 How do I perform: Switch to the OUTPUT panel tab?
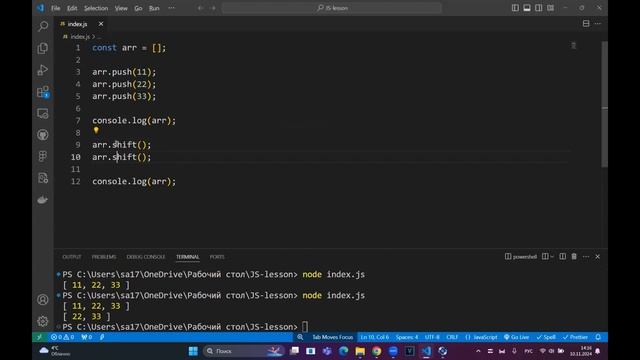click(71, 257)
